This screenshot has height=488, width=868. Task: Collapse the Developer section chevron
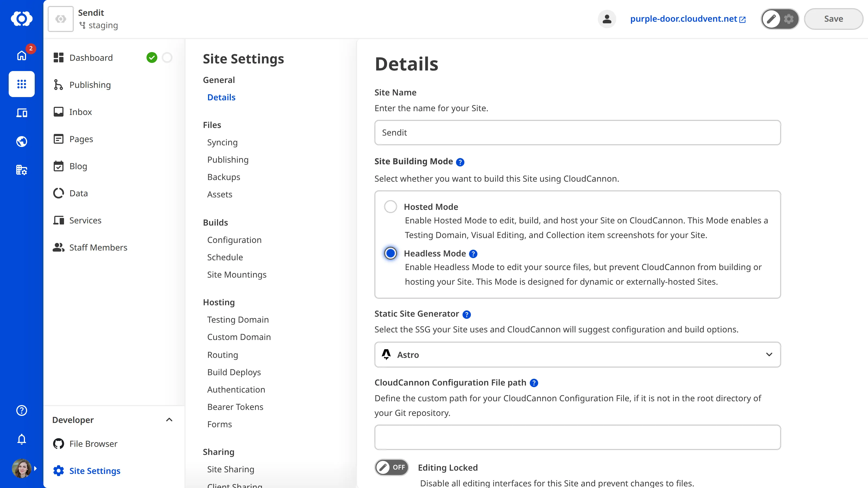tap(169, 420)
